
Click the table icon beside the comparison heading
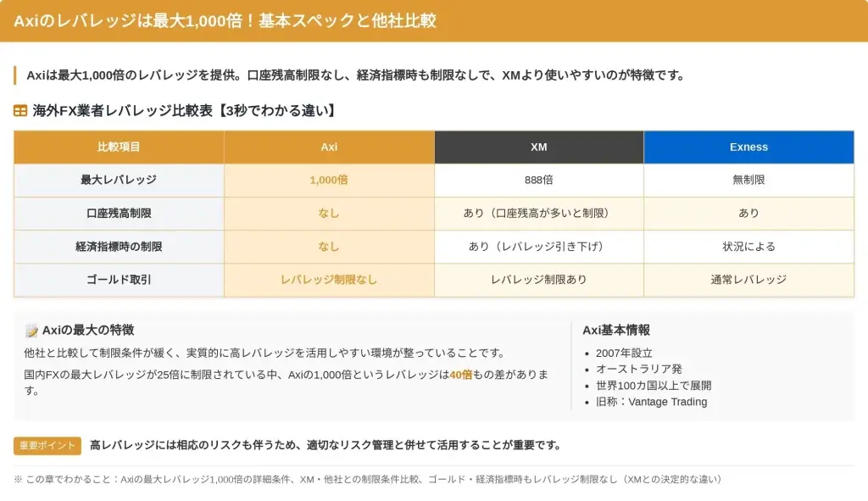point(20,110)
